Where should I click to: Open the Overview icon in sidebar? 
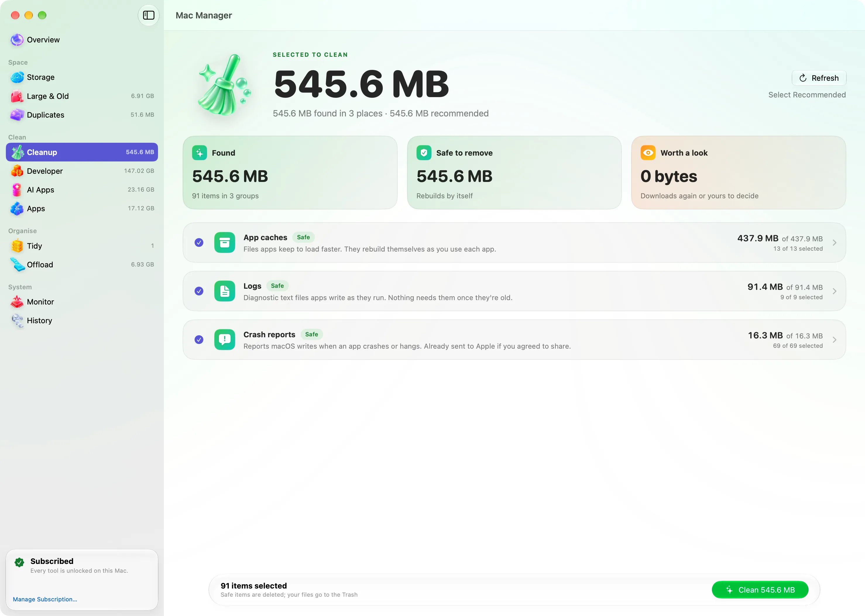pos(17,40)
